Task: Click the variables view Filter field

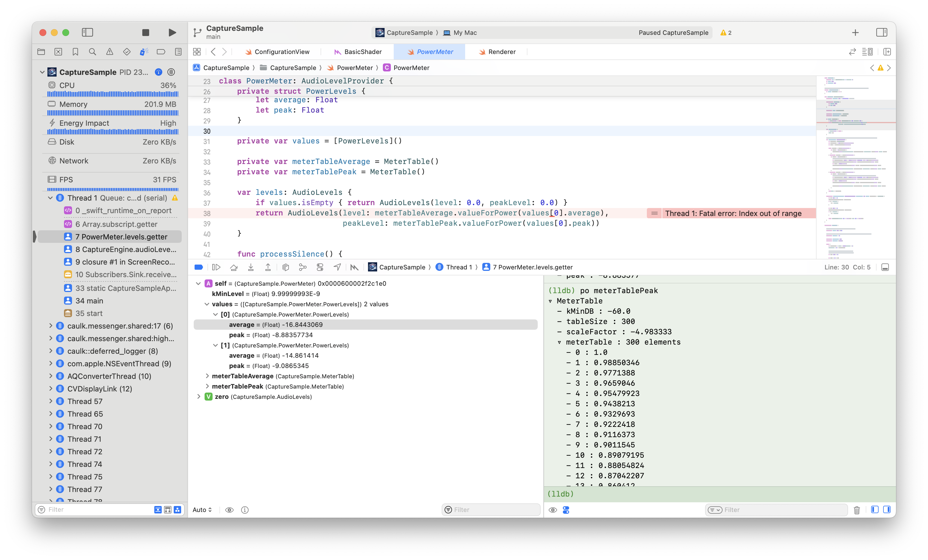Action: tap(493, 509)
